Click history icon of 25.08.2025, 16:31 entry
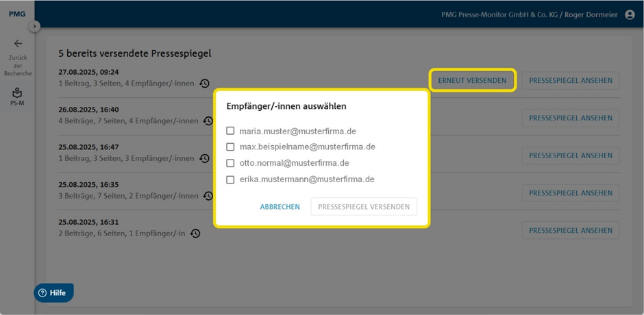 pos(195,234)
